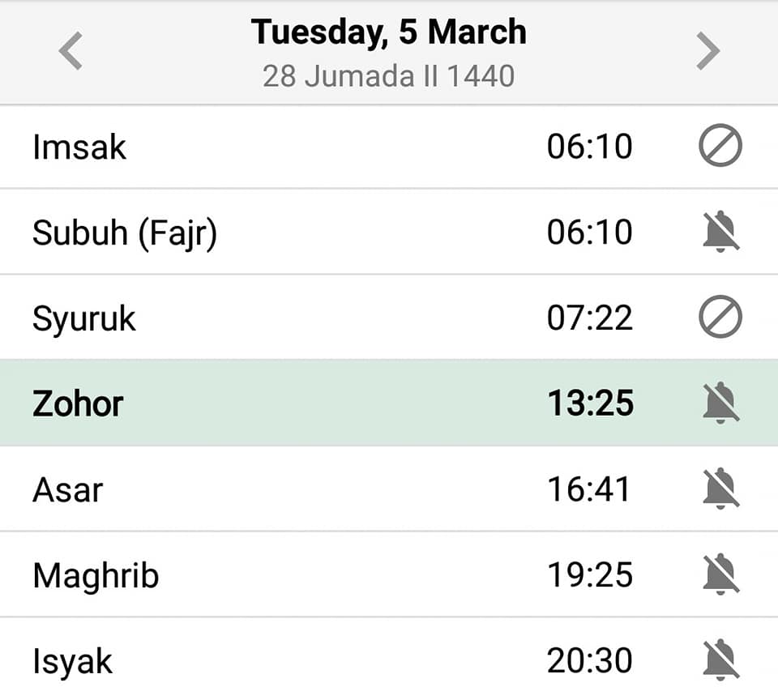Select the highlighted Zohor row
Viewport: 778px width, 700px height.
pos(389,403)
